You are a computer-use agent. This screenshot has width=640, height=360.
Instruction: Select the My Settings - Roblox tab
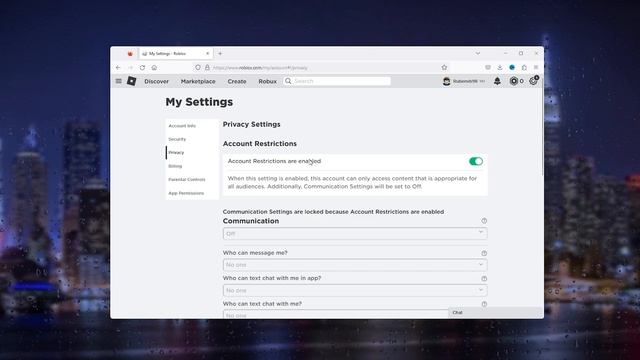tap(176, 53)
